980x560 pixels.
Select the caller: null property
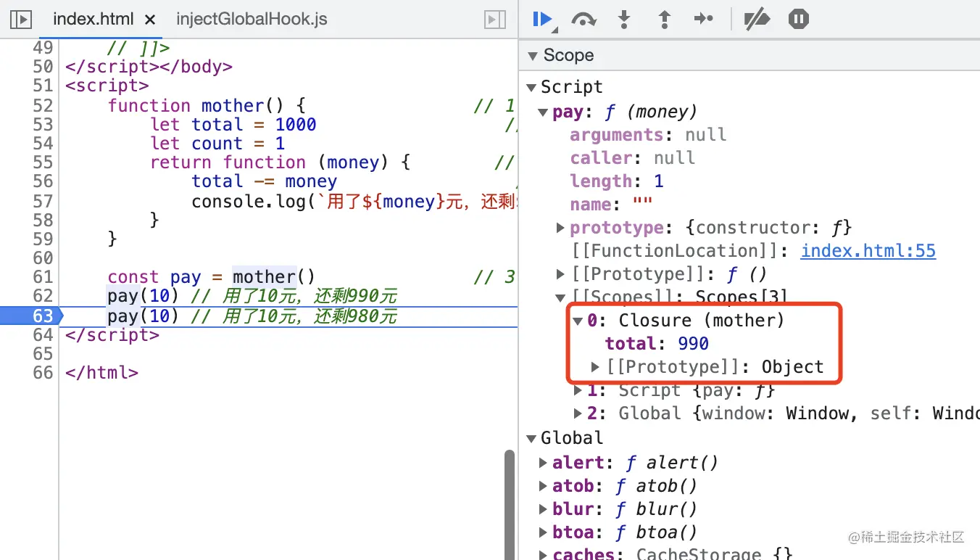coord(633,158)
